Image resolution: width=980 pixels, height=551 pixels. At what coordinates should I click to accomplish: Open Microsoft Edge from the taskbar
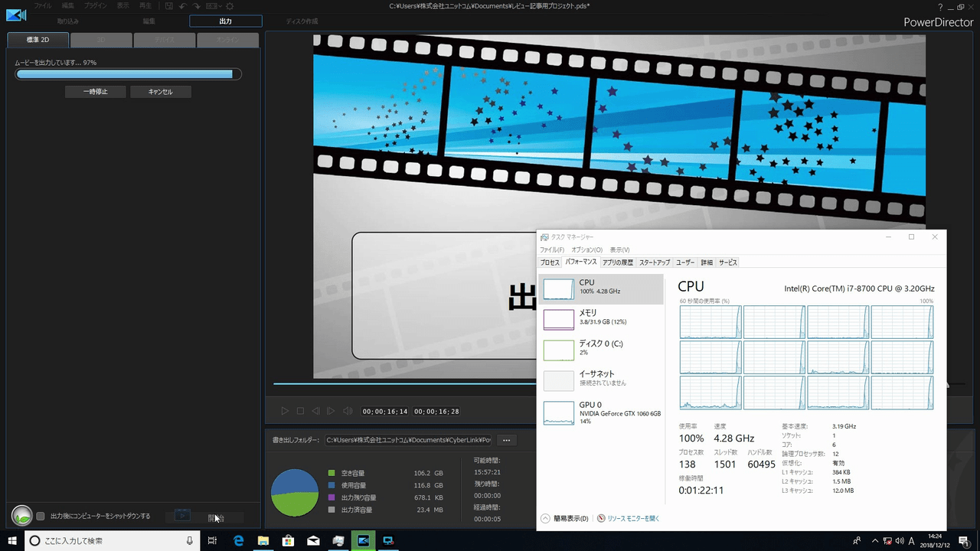click(238, 541)
